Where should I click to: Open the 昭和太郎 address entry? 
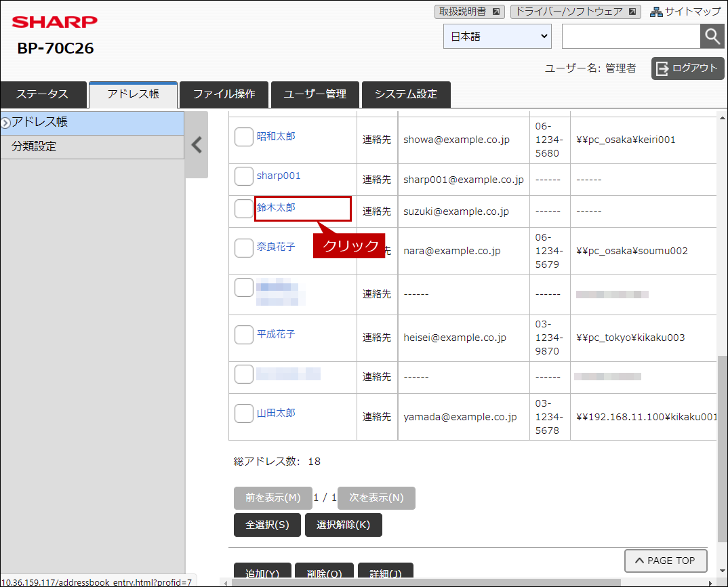[276, 136]
